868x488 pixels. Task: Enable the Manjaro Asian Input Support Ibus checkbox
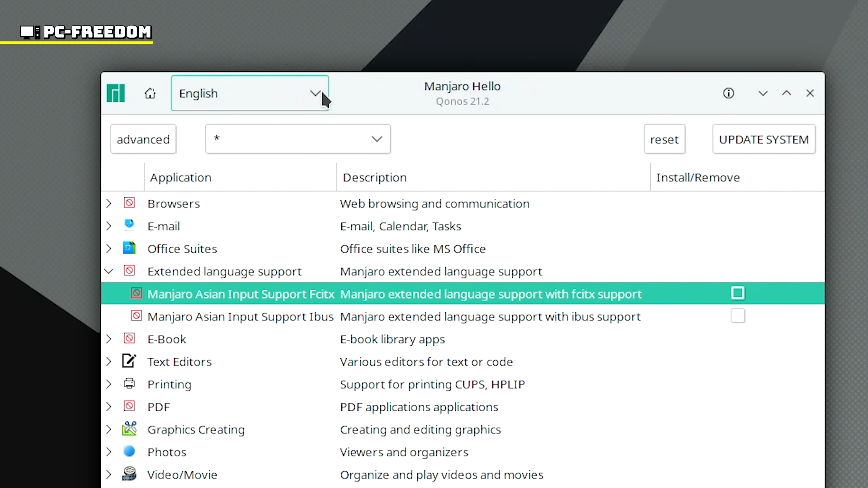(737, 316)
